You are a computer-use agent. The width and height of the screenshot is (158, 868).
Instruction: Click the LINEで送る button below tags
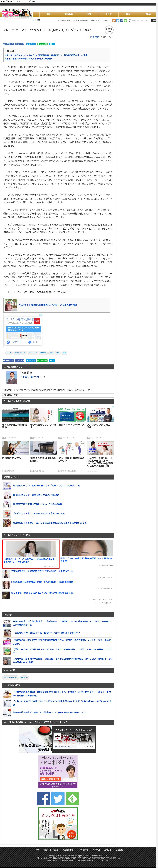click(x=42, y=360)
